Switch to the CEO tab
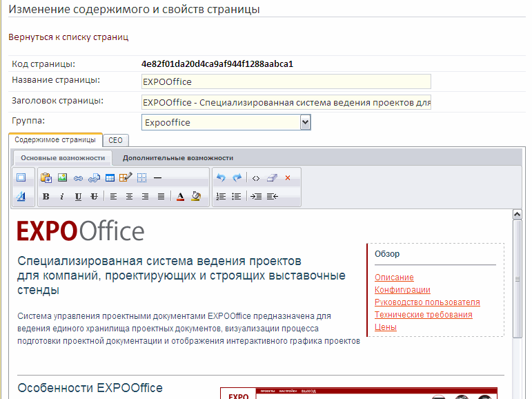Image resolution: width=532 pixels, height=399 pixels. (115, 140)
